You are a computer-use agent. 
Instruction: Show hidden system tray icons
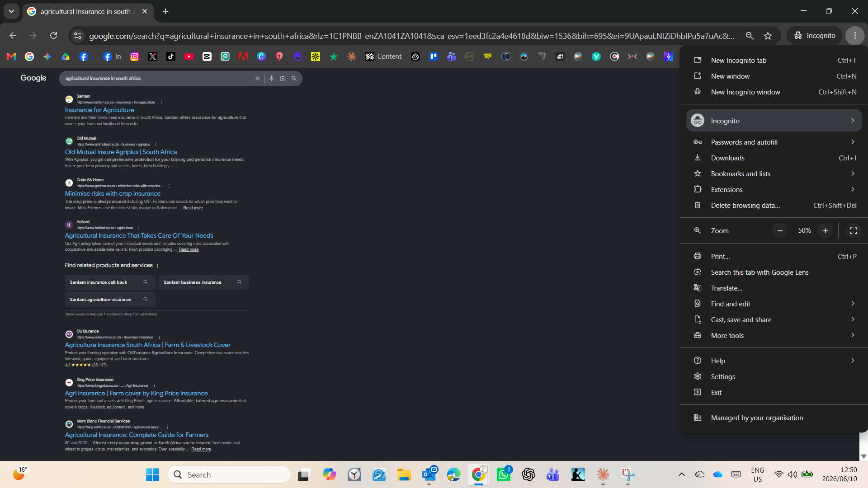pos(682,474)
